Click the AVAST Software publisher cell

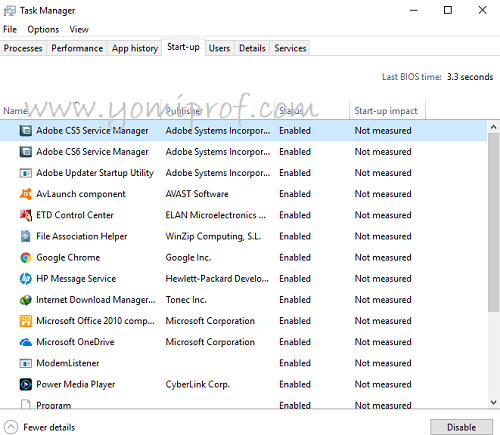tap(197, 194)
